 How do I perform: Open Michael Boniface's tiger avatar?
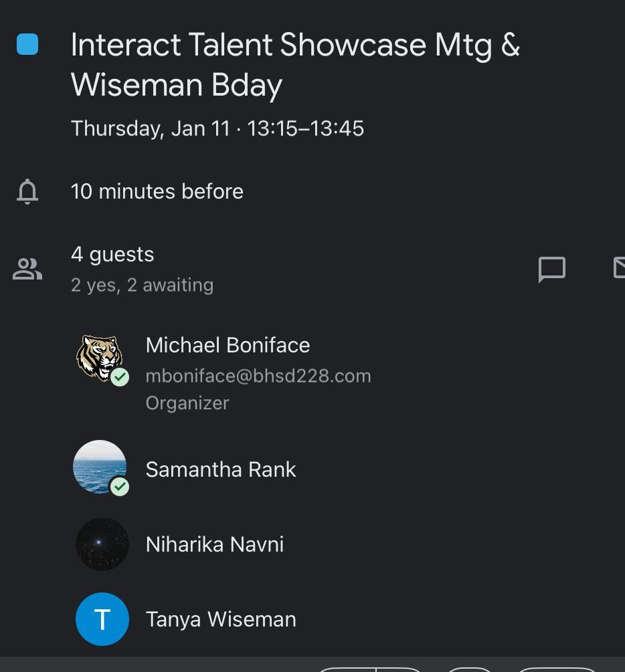(98, 357)
